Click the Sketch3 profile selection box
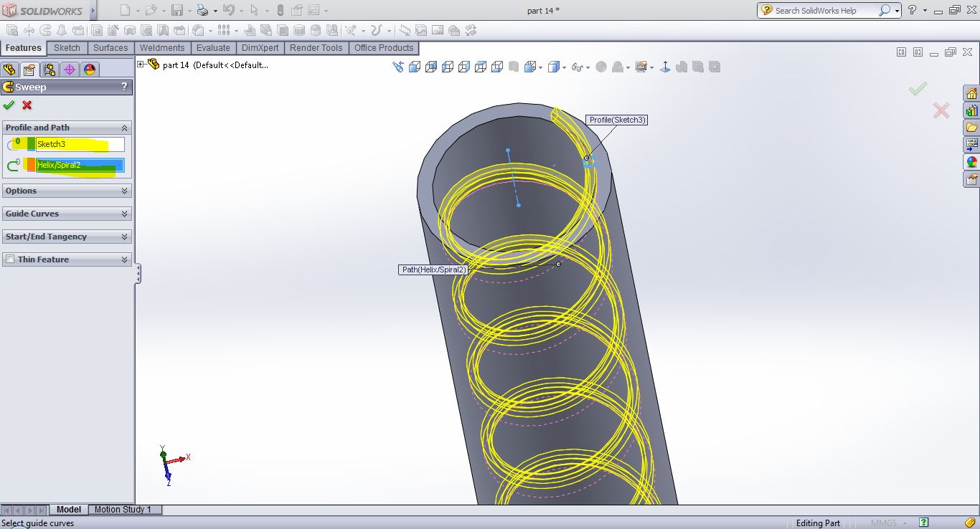Screen dimensions: 980x529 point(79,144)
